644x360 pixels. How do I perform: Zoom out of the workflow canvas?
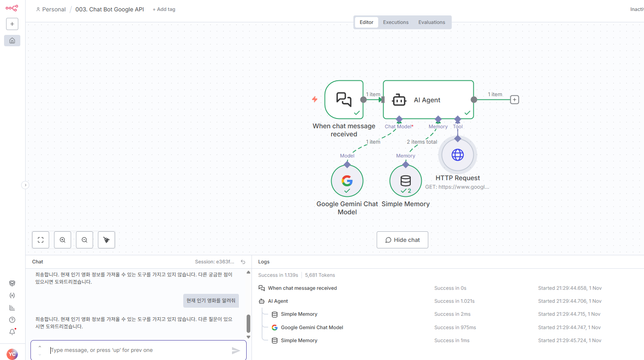[x=85, y=240]
